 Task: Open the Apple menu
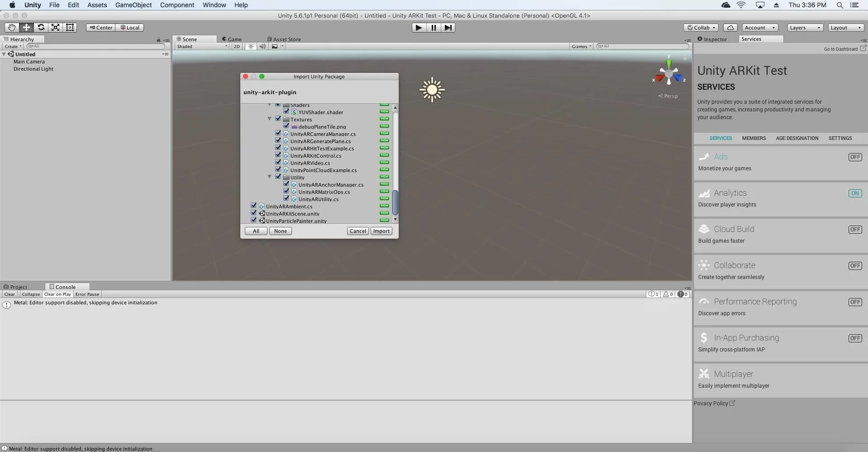pyautogui.click(x=12, y=5)
